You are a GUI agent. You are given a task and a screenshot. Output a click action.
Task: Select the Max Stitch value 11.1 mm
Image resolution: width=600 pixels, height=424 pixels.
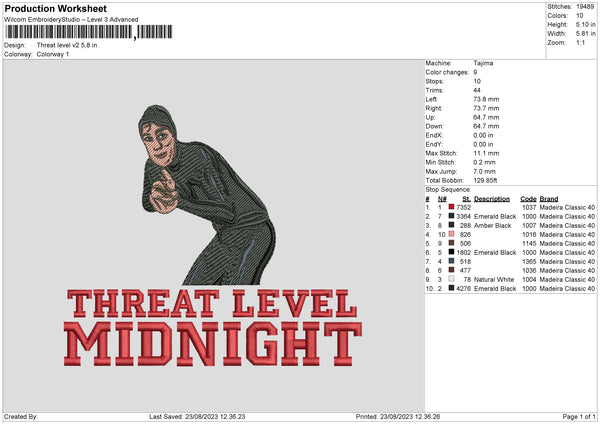pyautogui.click(x=486, y=153)
